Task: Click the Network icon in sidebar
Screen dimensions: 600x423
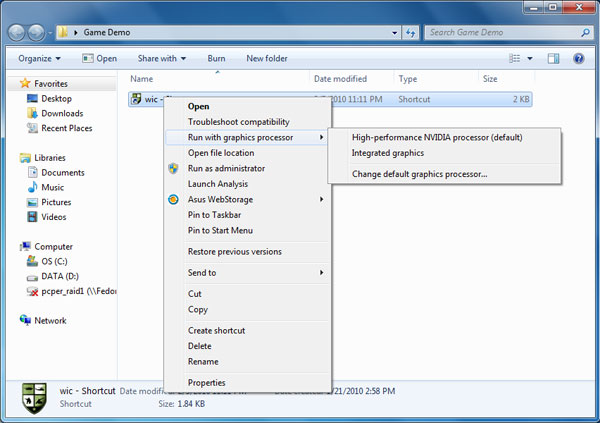Action: pyautogui.click(x=25, y=320)
